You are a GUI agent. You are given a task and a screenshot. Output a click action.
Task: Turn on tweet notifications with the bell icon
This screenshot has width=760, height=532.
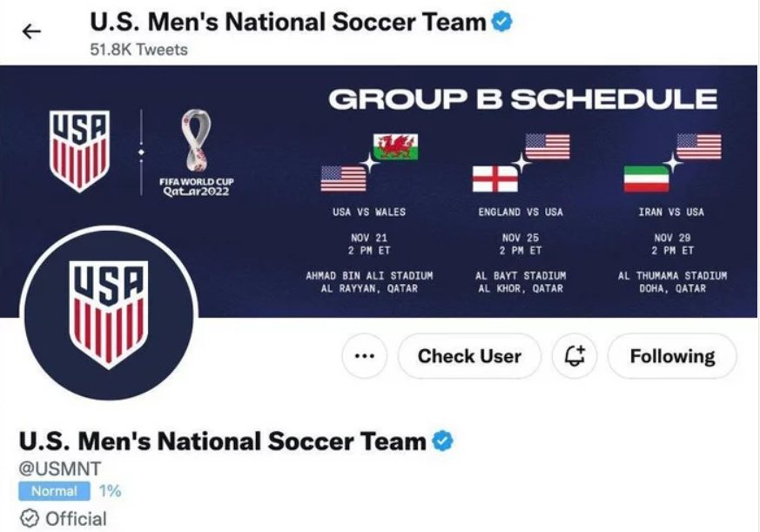coord(575,356)
